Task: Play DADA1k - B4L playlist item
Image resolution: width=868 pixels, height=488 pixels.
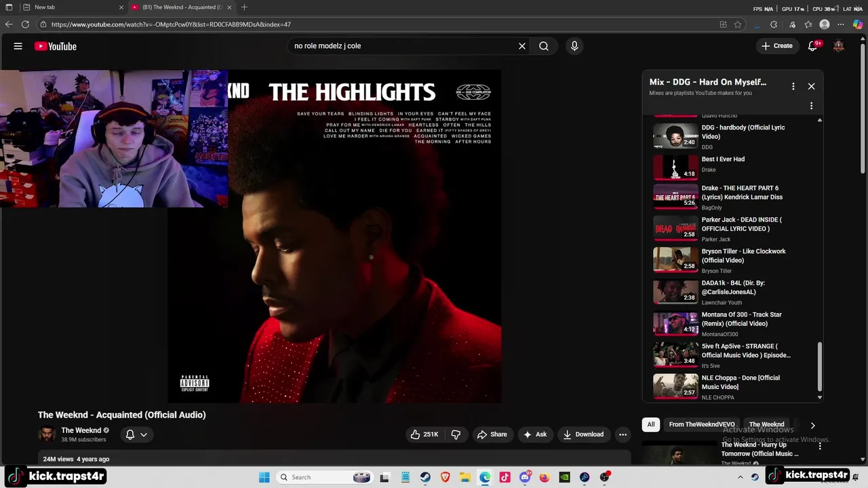Action: point(732,292)
